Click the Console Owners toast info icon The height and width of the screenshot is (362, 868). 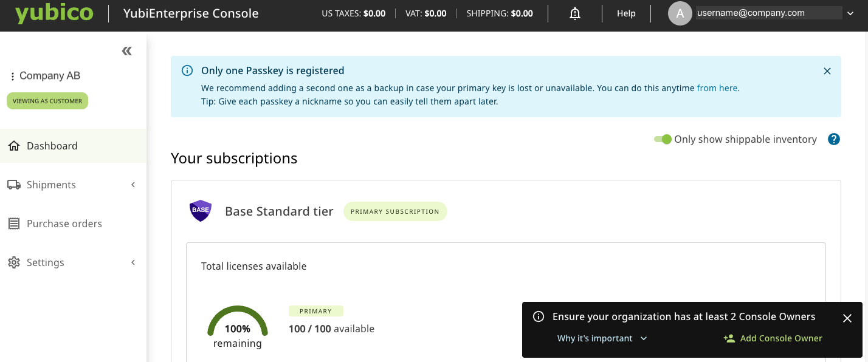pos(538,316)
